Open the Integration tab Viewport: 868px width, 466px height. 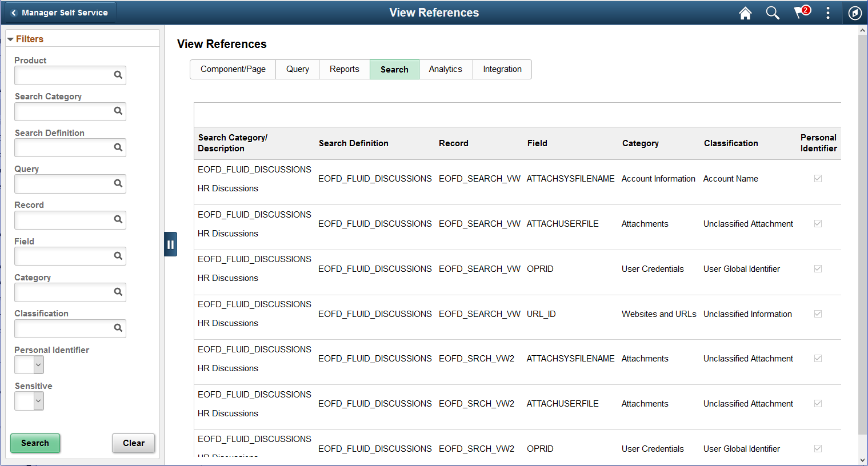(502, 69)
